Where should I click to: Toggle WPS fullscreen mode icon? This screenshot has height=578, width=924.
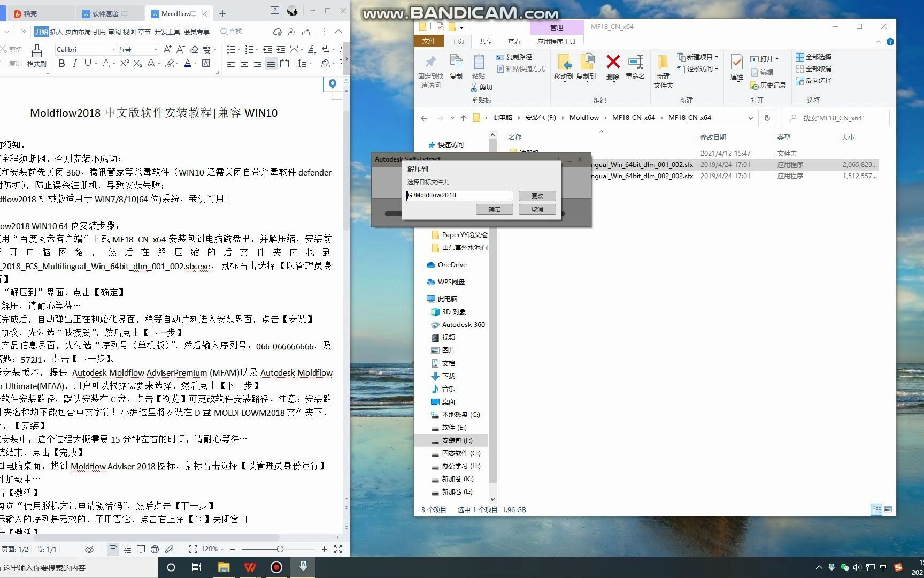click(338, 549)
